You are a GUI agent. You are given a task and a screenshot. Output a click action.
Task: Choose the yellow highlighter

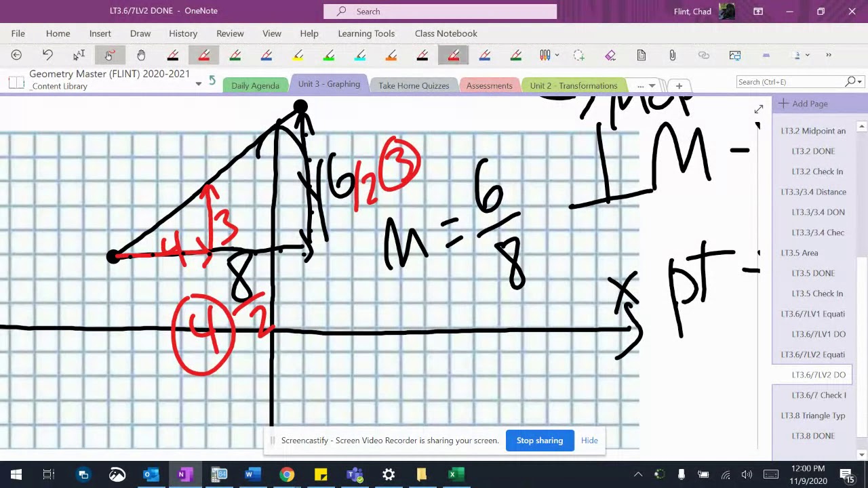pyautogui.click(x=298, y=55)
